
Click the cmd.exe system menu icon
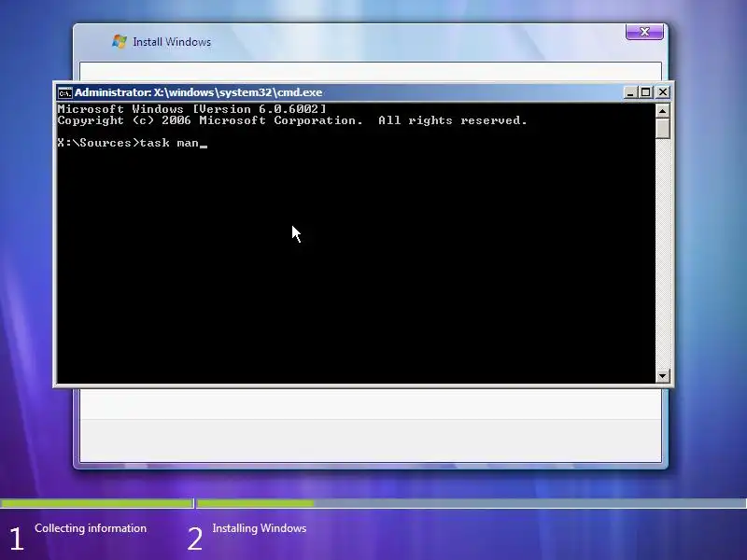(x=64, y=92)
